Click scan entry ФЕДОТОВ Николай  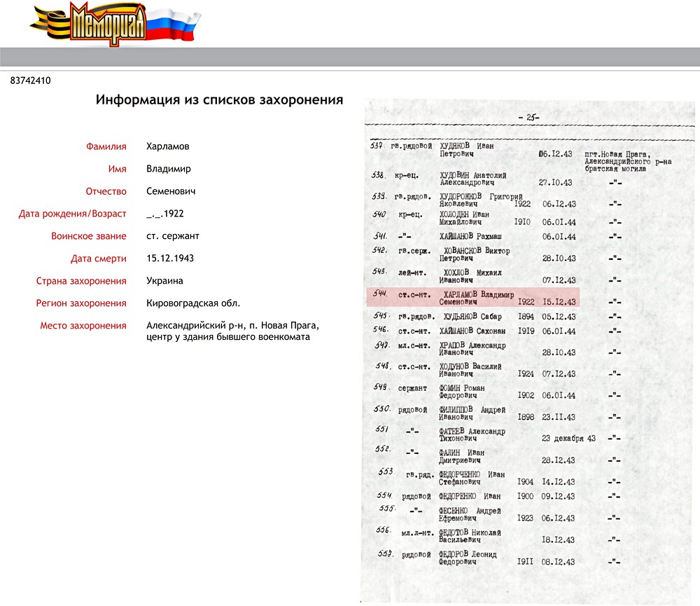pos(470,536)
